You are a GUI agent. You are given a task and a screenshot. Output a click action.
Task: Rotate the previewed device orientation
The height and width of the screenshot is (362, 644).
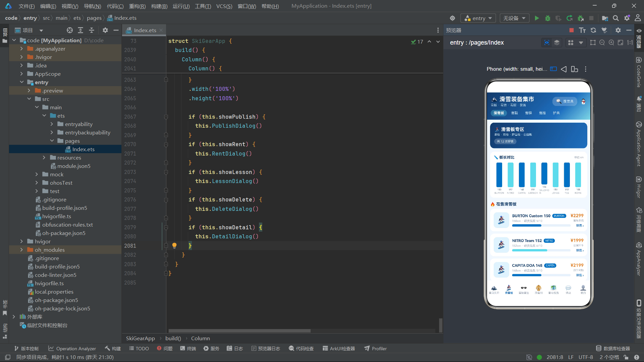click(x=575, y=69)
